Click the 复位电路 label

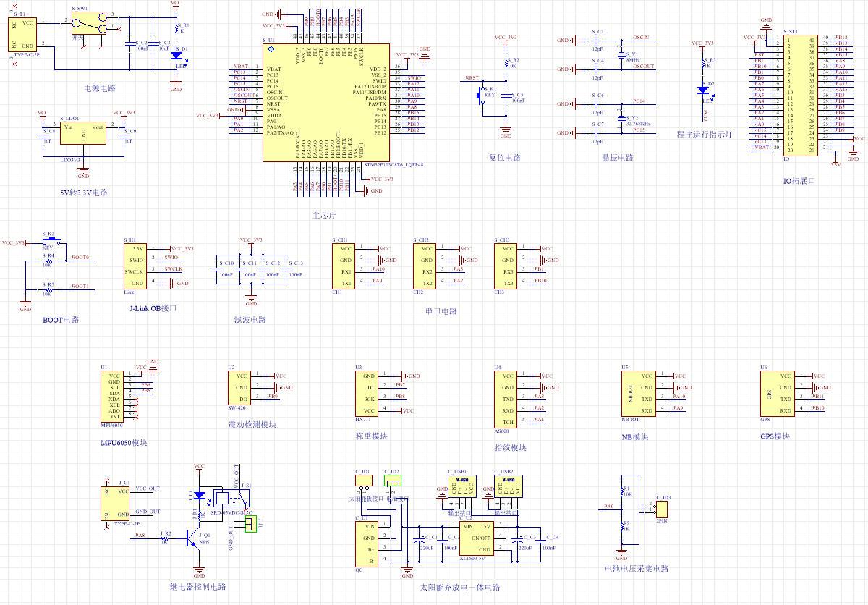point(505,158)
